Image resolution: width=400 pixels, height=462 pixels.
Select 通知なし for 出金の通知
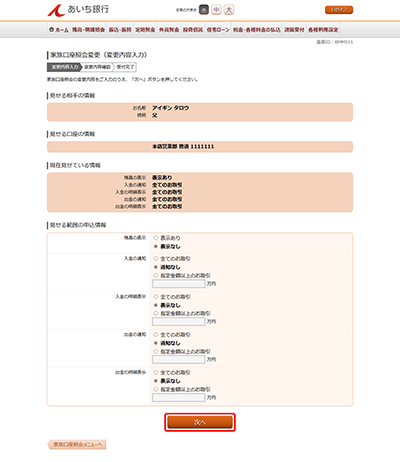(156, 343)
